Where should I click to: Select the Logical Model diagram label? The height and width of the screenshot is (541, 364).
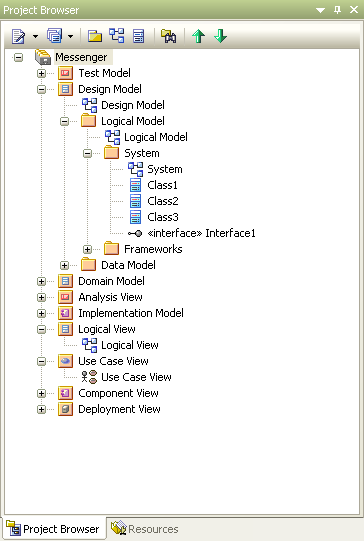click(x=156, y=137)
